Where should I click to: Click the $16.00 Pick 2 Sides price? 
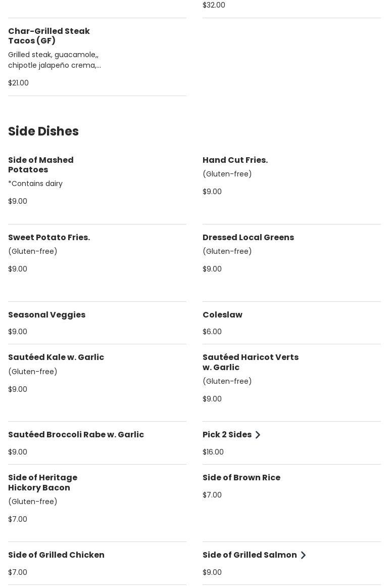pyautogui.click(x=213, y=452)
